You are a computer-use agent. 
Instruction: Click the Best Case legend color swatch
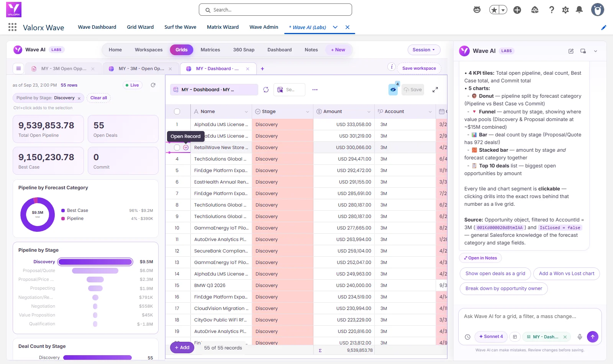point(63,210)
